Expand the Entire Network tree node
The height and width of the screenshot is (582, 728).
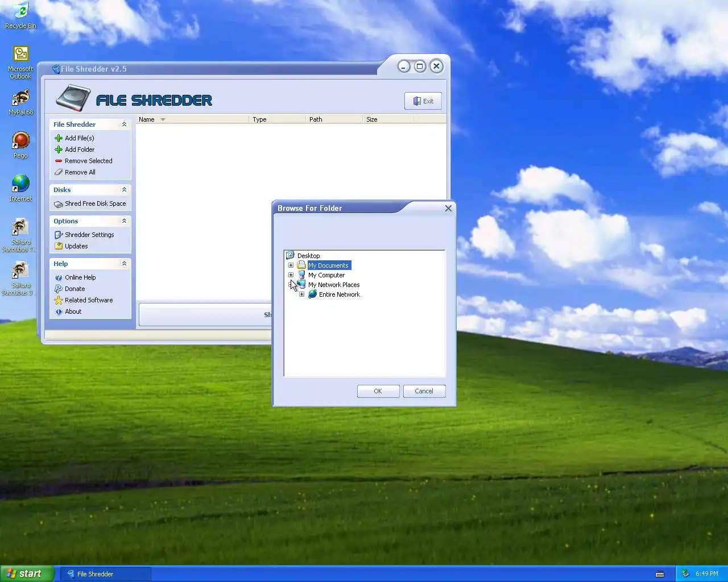(301, 294)
